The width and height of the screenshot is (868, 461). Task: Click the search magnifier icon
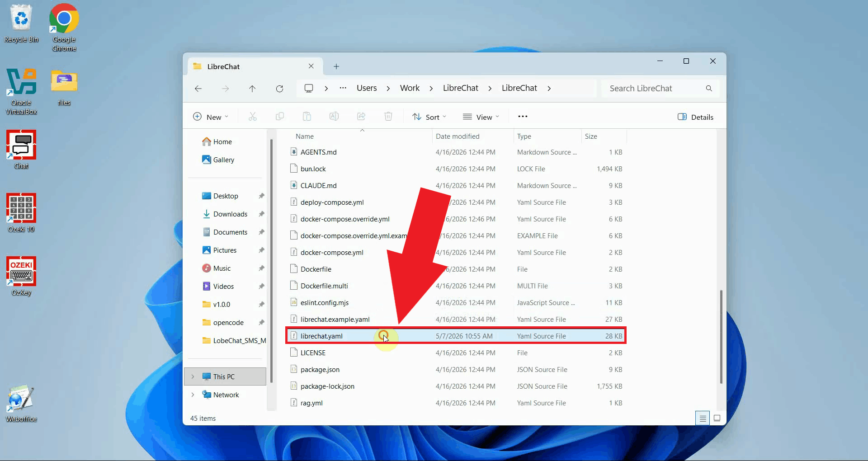pyautogui.click(x=709, y=89)
